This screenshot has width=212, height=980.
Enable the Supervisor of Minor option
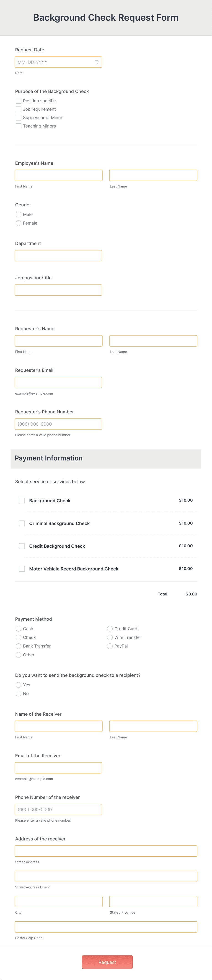click(18, 117)
